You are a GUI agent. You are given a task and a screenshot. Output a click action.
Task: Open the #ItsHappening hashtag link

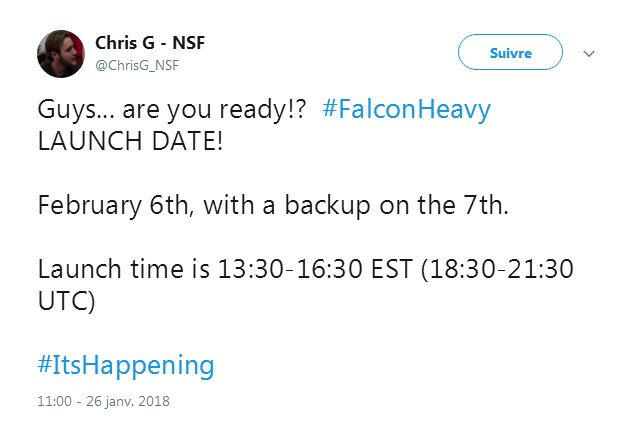(126, 365)
